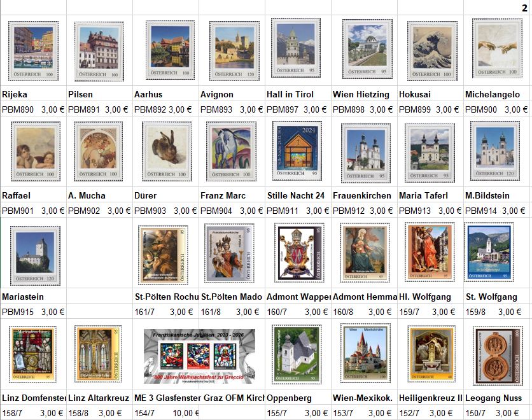Open the Franziskanische Jubiläen Glasfenster sheet
The width and height of the screenshot is (532, 420).
pos(200,356)
